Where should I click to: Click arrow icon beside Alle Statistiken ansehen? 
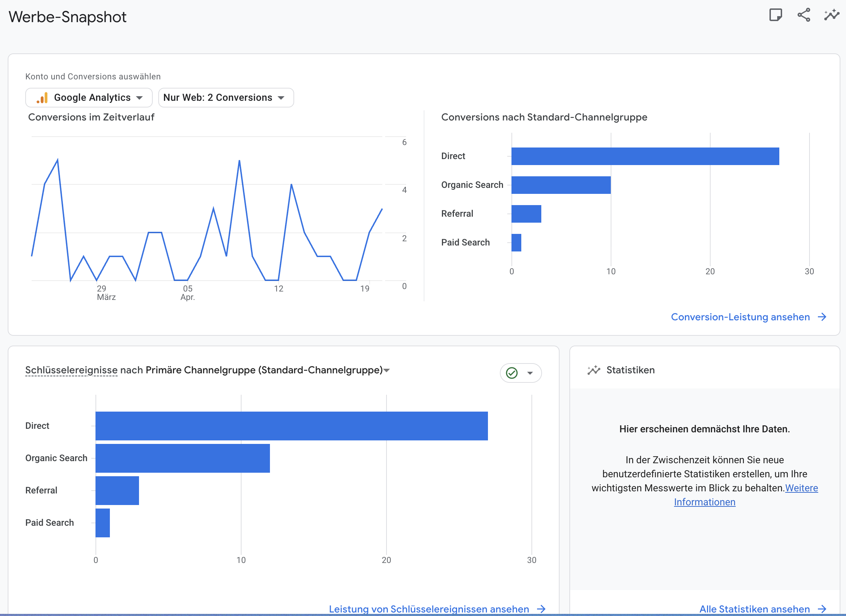tap(822, 609)
